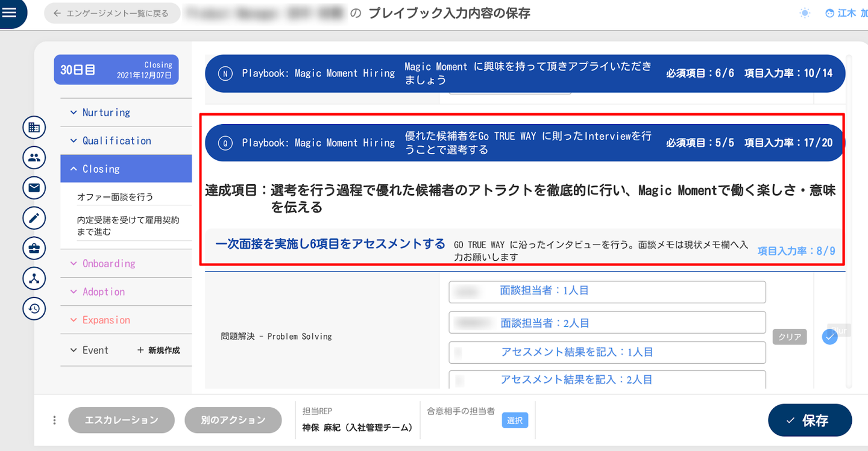868x451 pixels.
Task: Collapse the Closing phase
Action: click(126, 169)
